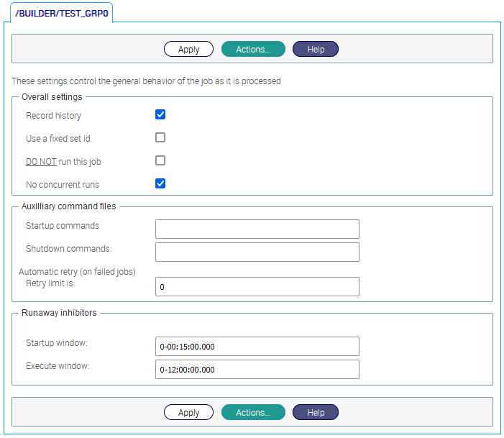Click the Execute window time field
The height and width of the screenshot is (438, 504).
[257, 370]
